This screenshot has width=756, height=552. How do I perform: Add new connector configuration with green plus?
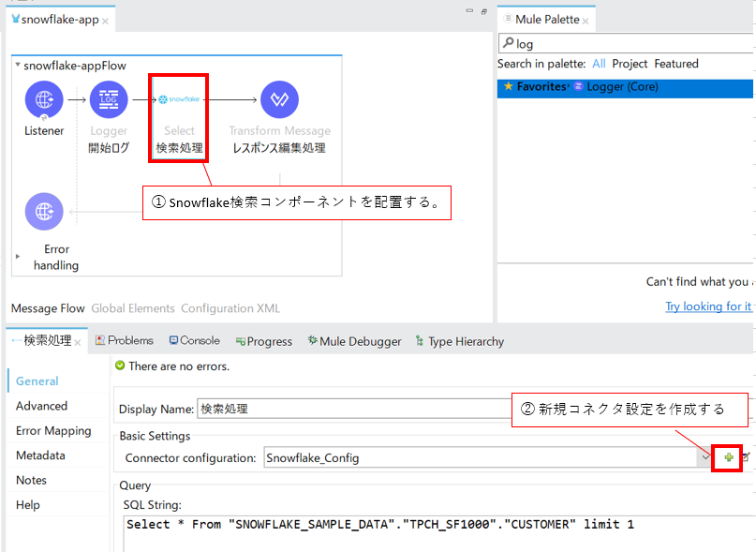[x=728, y=457]
